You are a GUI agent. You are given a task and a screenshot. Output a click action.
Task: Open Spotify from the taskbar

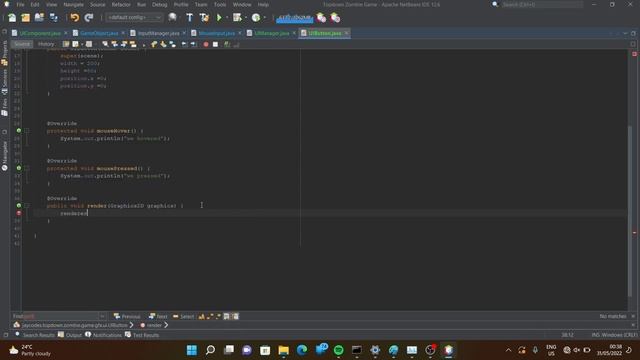[x=338, y=350]
